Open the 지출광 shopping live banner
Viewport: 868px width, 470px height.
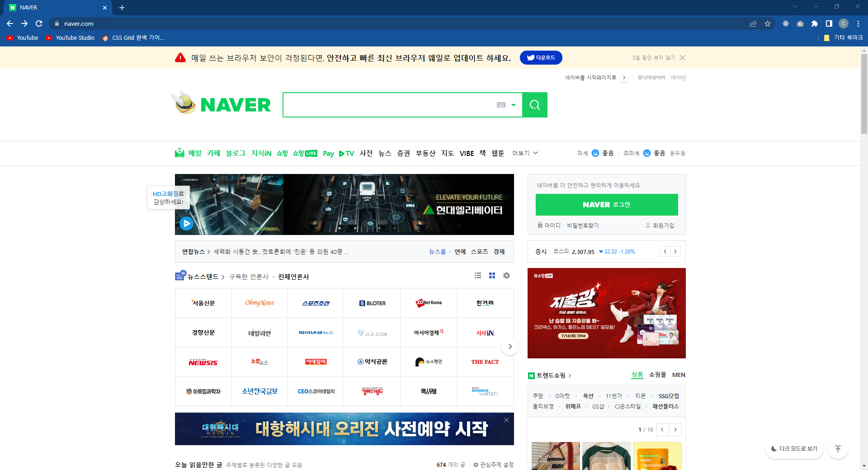tap(607, 313)
